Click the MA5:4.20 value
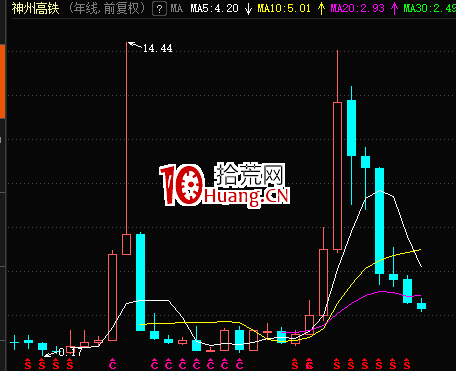Viewport: 456px width, 373px height. [214, 8]
